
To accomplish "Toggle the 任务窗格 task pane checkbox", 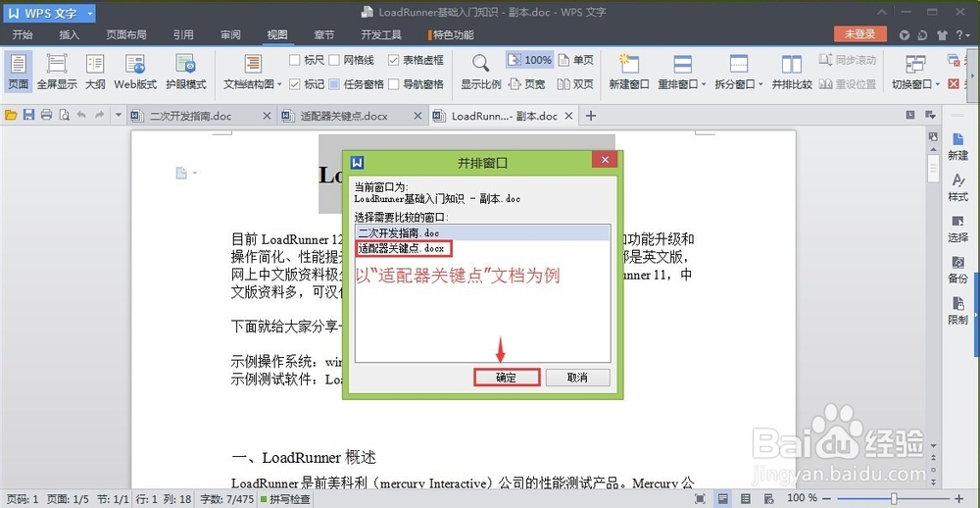I will click(334, 83).
